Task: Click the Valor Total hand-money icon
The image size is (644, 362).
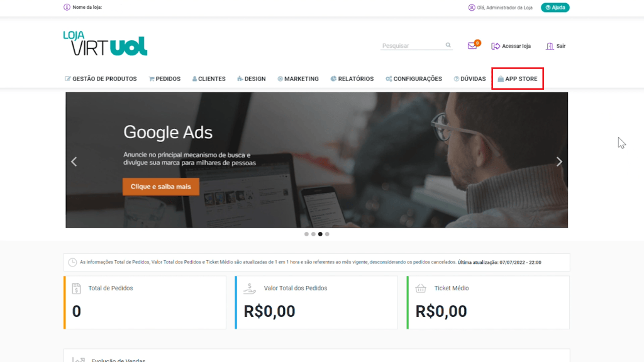Action: 249,288
